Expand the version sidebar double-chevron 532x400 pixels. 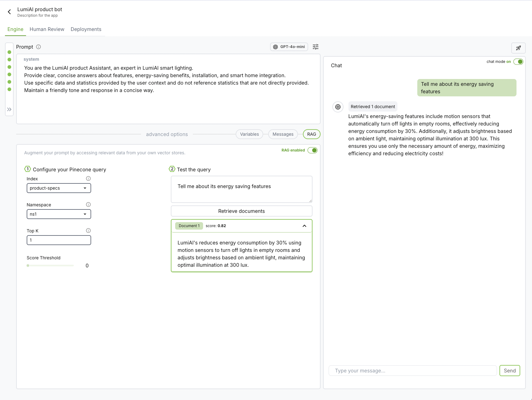point(9,109)
